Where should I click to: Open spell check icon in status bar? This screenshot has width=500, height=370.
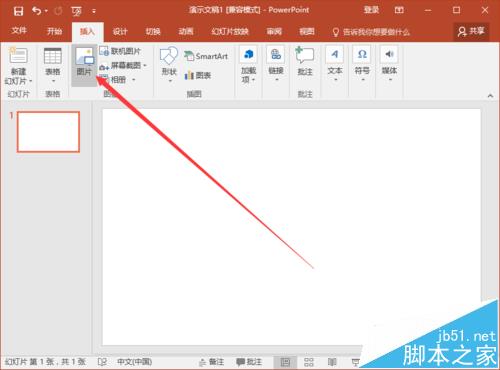(x=102, y=362)
